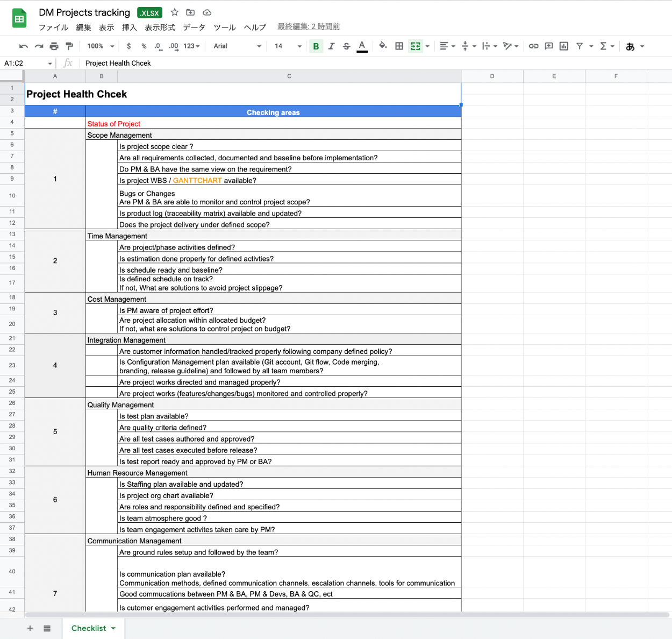The width and height of the screenshot is (672, 639).
Task: Open the Arial font family dropdown
Action: coord(237,46)
